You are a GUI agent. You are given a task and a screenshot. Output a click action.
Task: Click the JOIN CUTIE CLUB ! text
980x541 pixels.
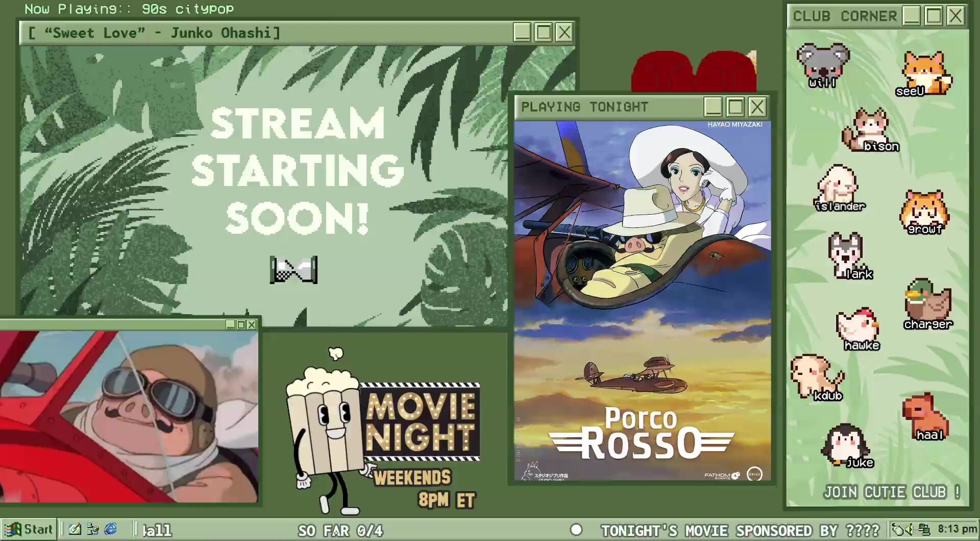tap(892, 492)
